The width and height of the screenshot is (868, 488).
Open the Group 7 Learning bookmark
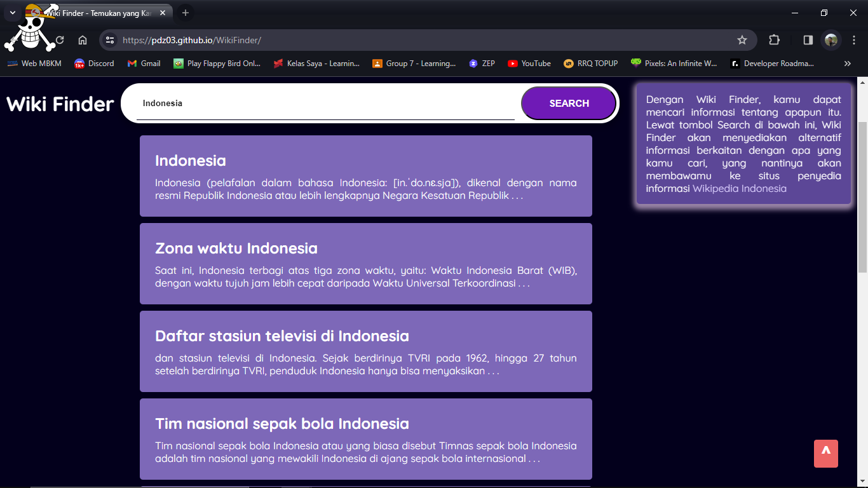pos(414,64)
